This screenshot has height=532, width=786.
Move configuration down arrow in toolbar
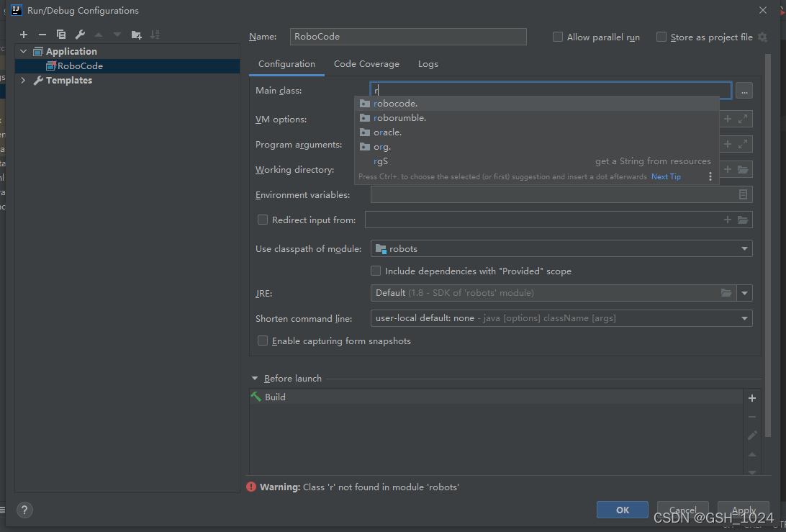117,35
